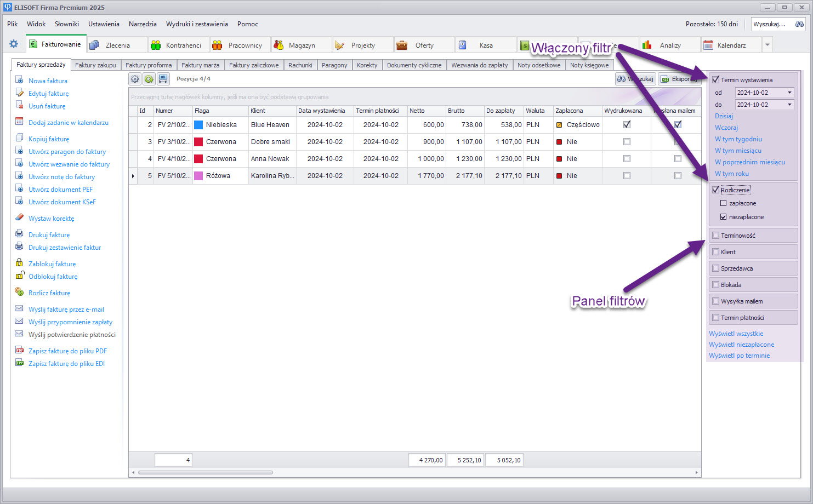
Task: Click the binoculars icon in search box
Action: [799, 24]
